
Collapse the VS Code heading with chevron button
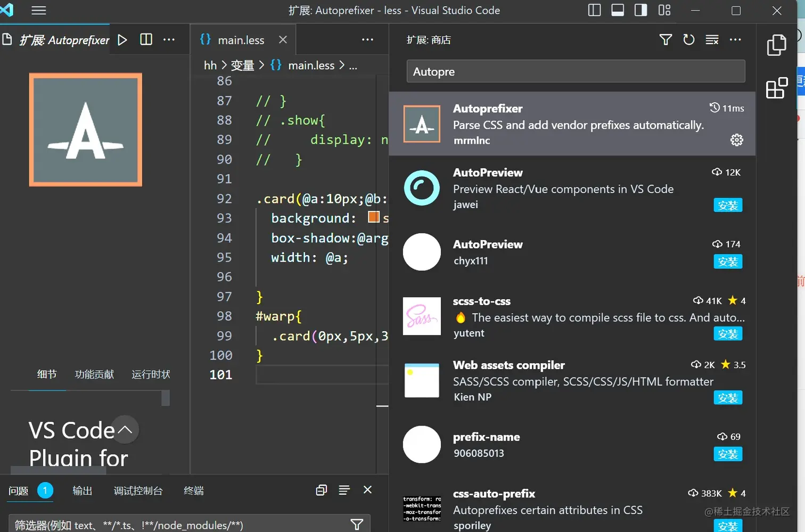tap(125, 430)
